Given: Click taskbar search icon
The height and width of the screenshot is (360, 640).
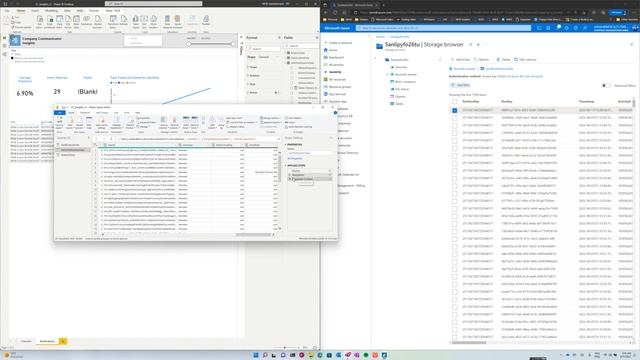Looking at the screenshot, I should (x=265, y=355).
